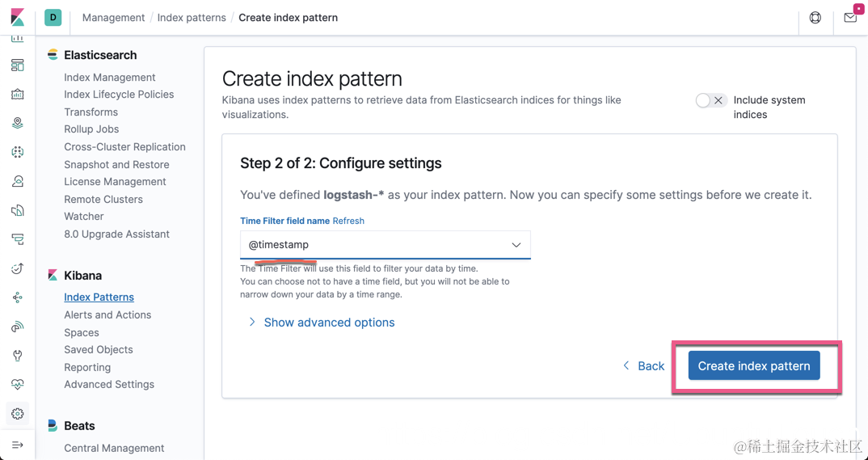Toggle Include system indices switch
The width and height of the screenshot is (868, 460).
pyautogui.click(x=710, y=100)
